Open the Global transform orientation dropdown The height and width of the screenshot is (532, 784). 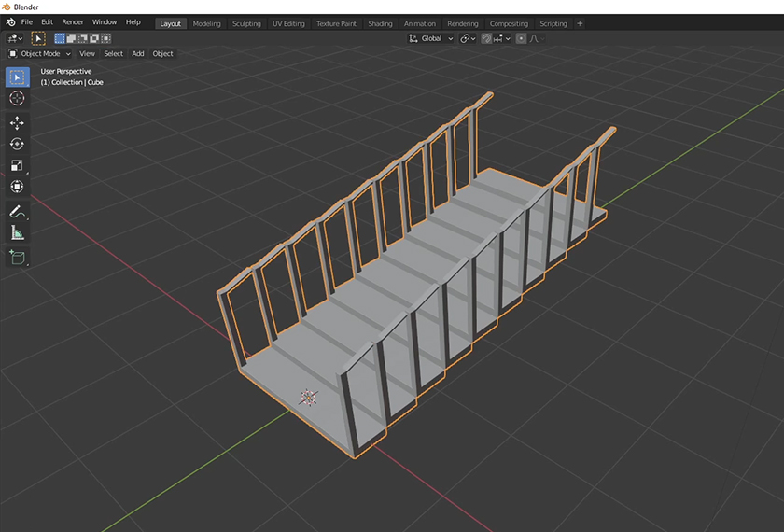point(431,38)
